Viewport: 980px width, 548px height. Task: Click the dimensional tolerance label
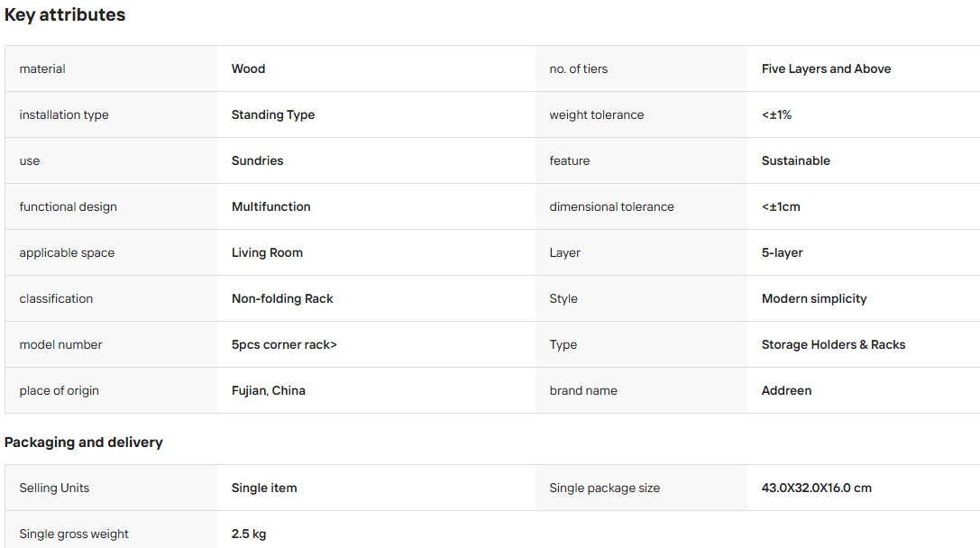click(x=612, y=206)
